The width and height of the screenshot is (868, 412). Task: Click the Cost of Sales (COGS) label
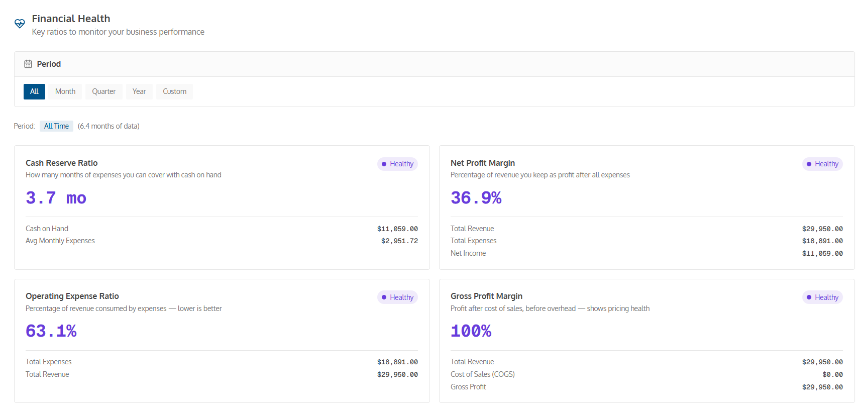click(x=483, y=374)
